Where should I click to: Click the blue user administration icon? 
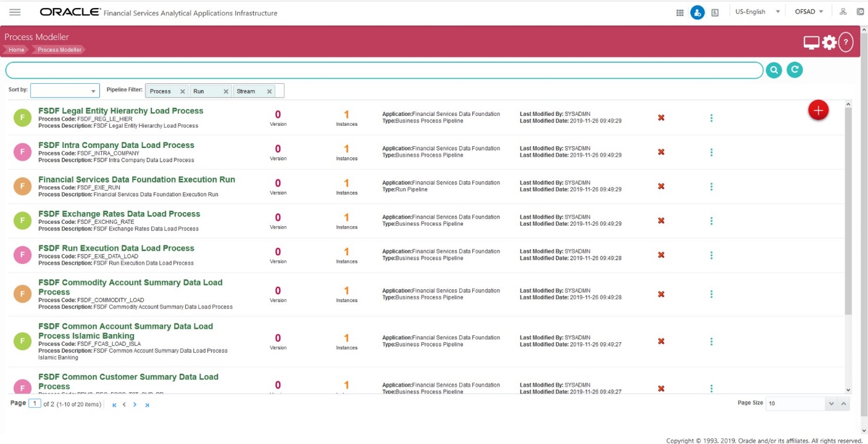tap(698, 12)
